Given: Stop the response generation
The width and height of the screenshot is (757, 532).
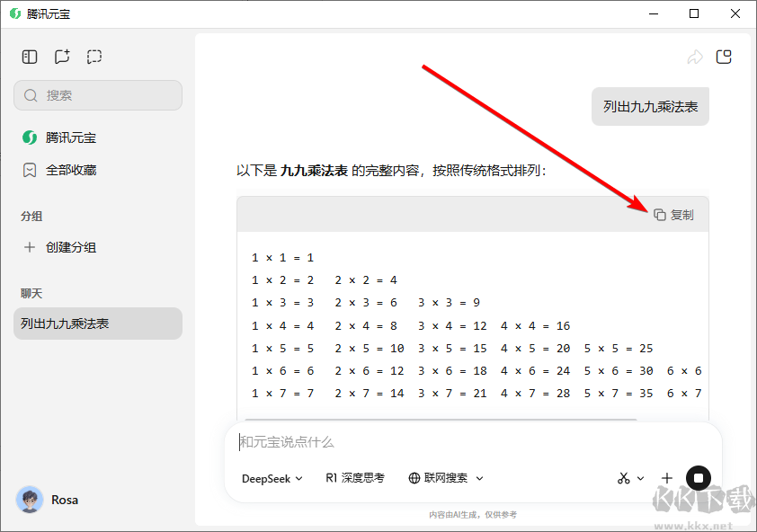Looking at the screenshot, I should coord(699,477).
